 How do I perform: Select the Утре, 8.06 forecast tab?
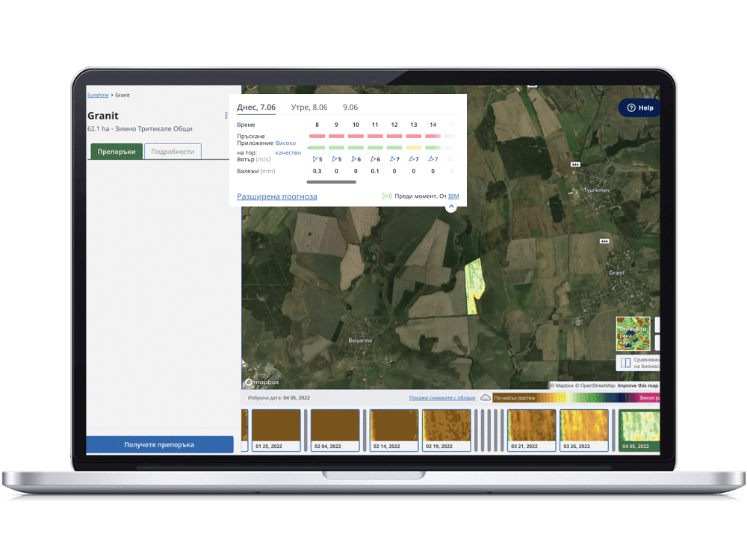click(x=309, y=108)
